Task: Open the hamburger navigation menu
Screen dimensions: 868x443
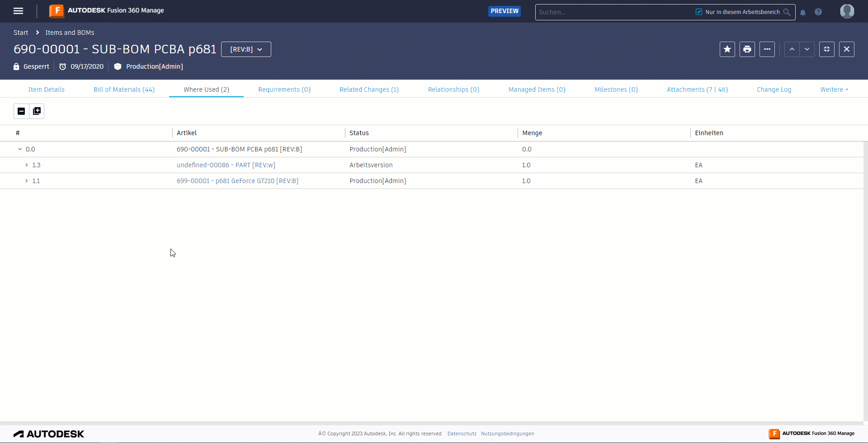Action: click(x=18, y=11)
